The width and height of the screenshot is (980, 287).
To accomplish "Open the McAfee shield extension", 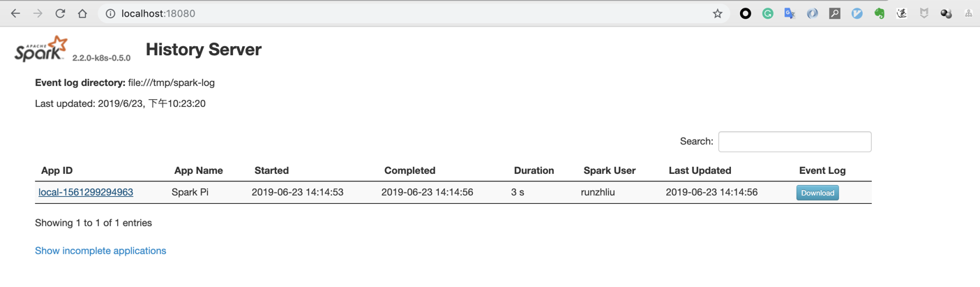I will coord(924,13).
